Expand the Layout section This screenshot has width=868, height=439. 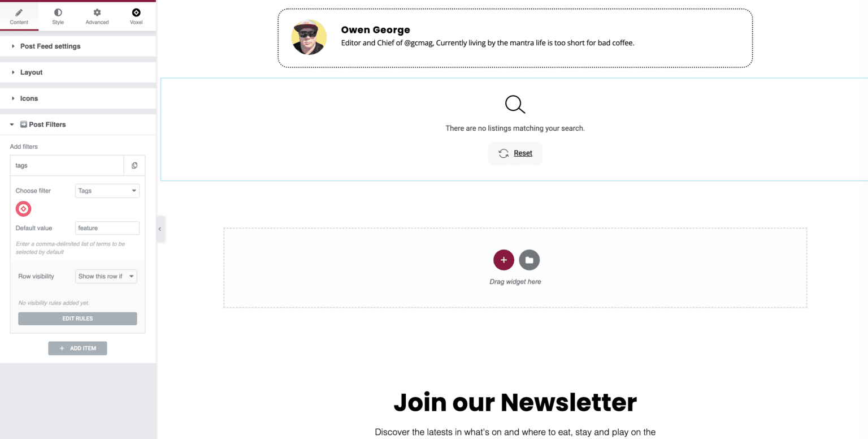(x=31, y=72)
